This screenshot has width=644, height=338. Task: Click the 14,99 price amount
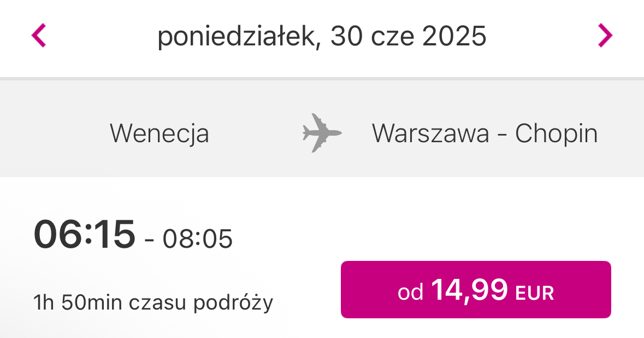[469, 290]
